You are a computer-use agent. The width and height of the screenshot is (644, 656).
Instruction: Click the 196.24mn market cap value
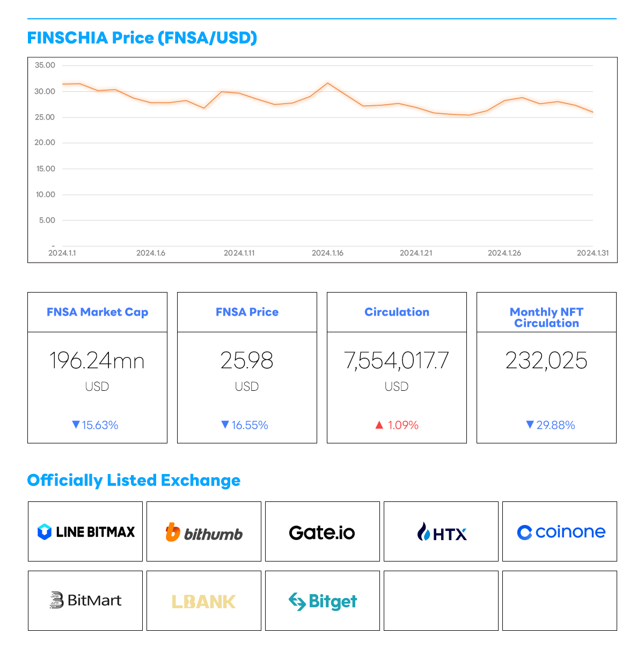(97, 361)
